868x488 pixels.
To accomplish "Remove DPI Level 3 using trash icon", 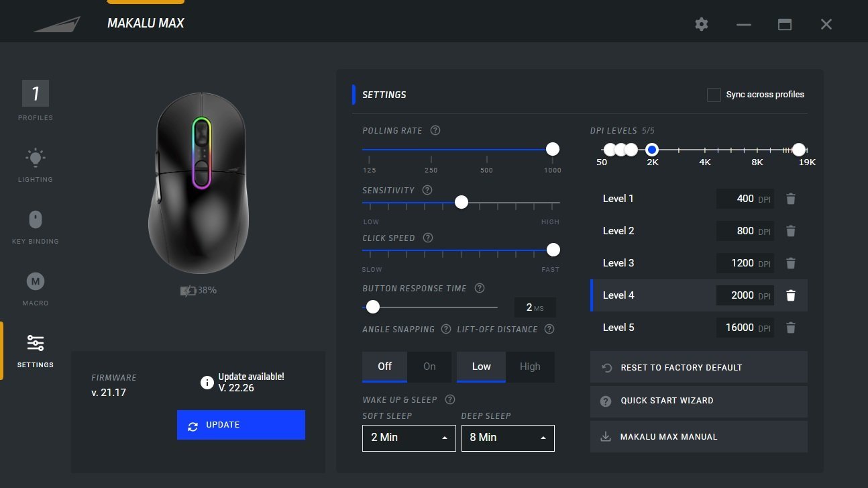I will [x=791, y=263].
